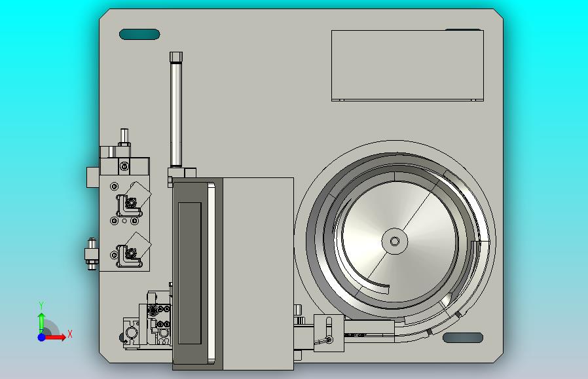Select the oblong slot at top left of plate
The image size is (588, 379).
tap(139, 35)
